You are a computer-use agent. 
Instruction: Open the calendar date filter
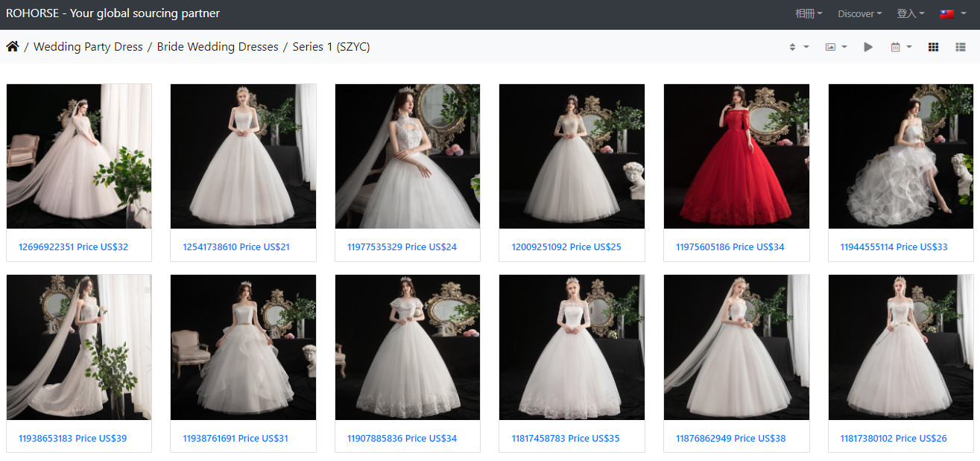[x=900, y=47]
